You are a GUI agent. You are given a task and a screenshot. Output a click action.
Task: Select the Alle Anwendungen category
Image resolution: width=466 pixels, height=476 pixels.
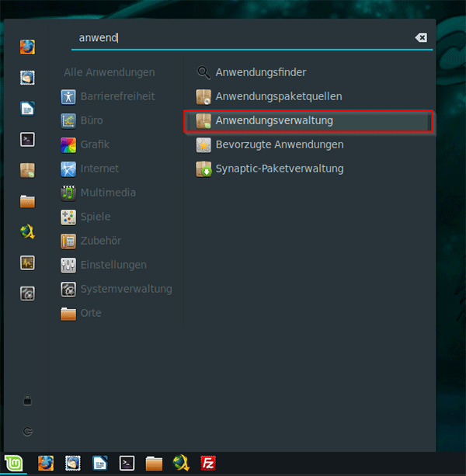point(110,72)
